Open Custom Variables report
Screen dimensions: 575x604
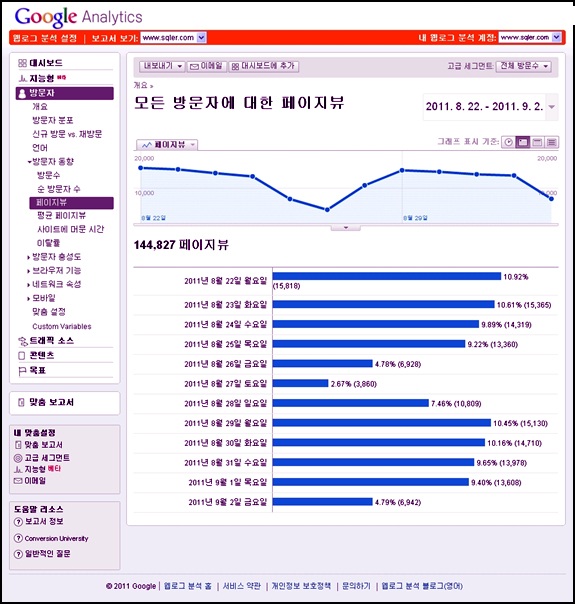(62, 327)
